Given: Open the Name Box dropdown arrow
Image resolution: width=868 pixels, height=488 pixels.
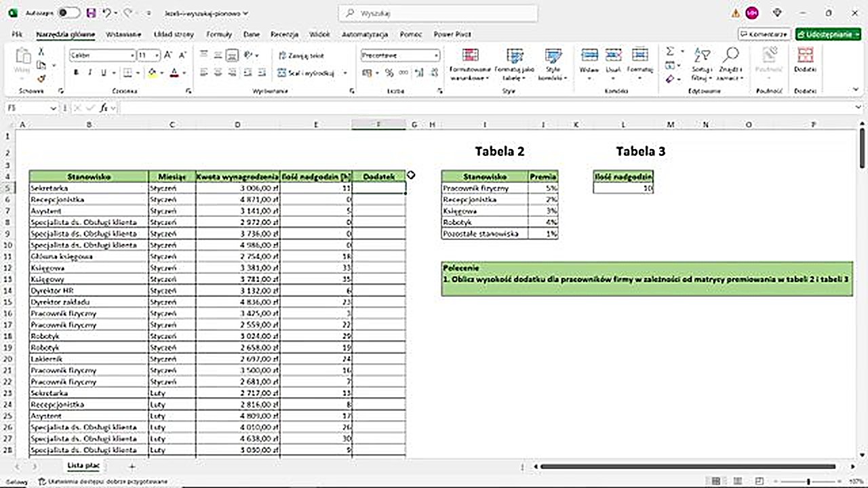Looking at the screenshot, I should click(x=53, y=108).
